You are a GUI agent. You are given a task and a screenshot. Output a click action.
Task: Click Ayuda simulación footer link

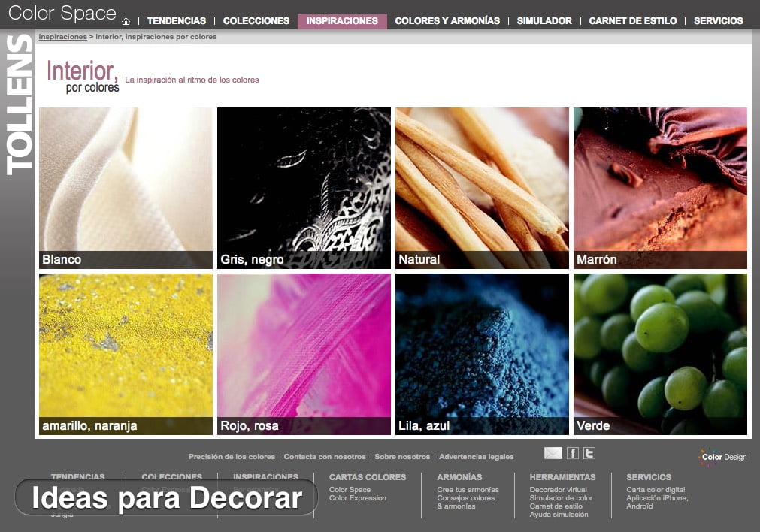point(559,515)
